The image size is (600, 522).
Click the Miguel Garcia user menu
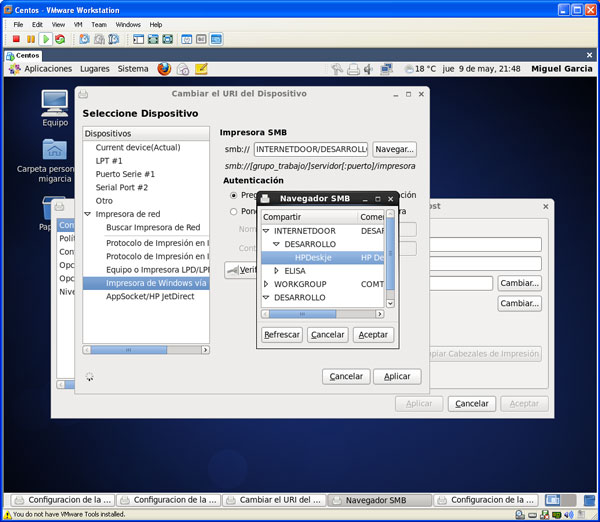[561, 69]
